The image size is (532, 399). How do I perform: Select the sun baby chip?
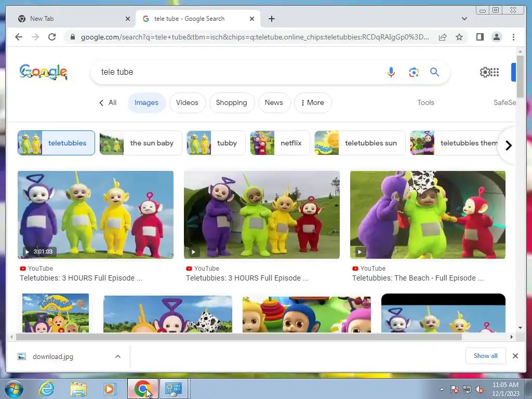click(140, 143)
